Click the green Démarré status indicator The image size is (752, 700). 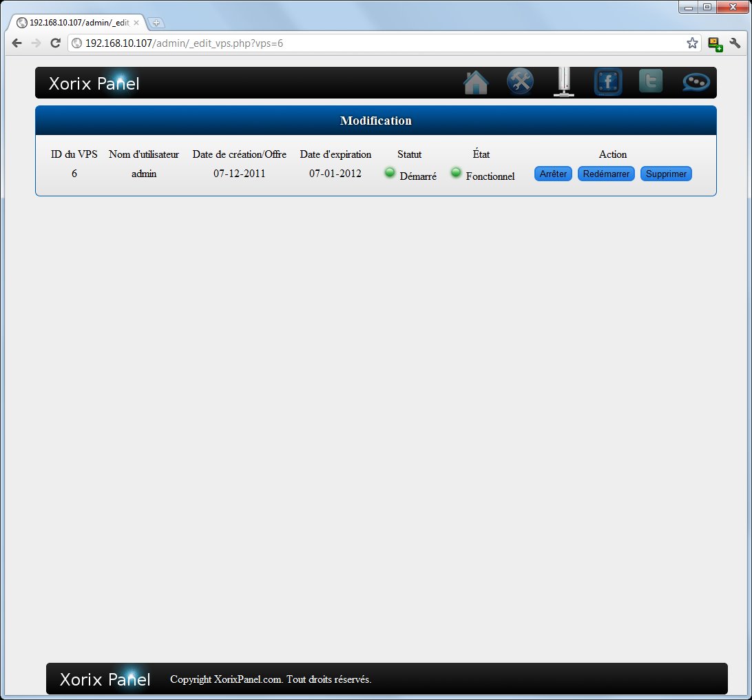[x=390, y=172]
